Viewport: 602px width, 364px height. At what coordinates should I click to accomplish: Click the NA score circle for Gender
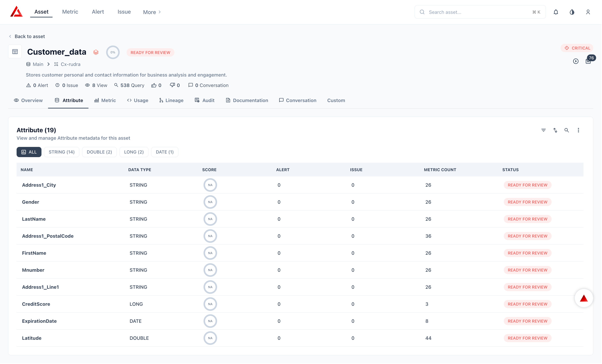(x=210, y=202)
